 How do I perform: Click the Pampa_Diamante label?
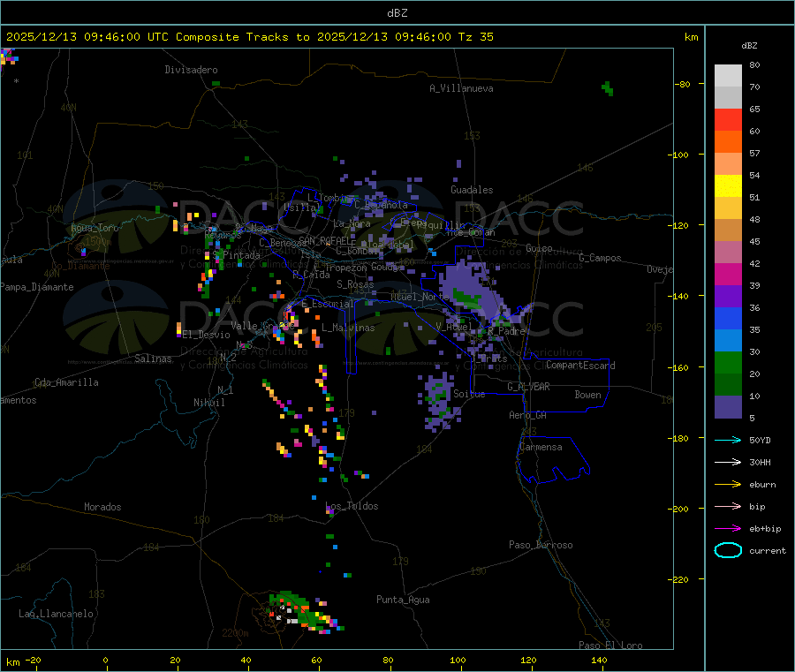37,287
